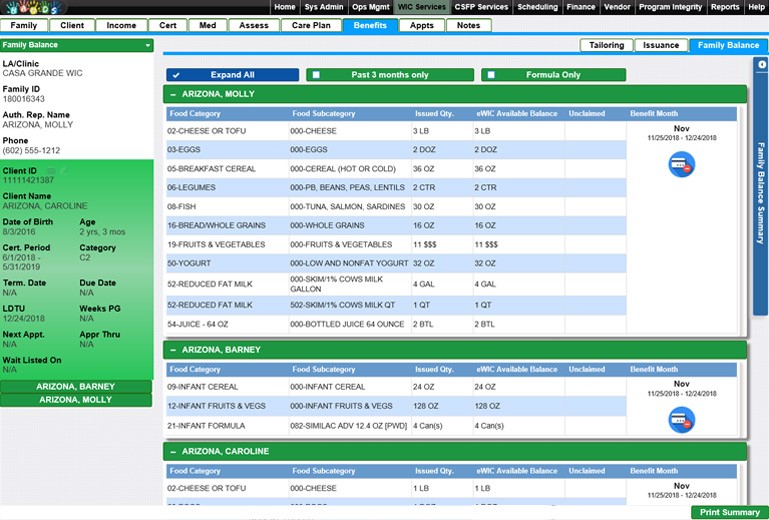Click Barney's Nov benefit card icon
Image resolution: width=769 pixels, height=520 pixels.
click(x=681, y=420)
